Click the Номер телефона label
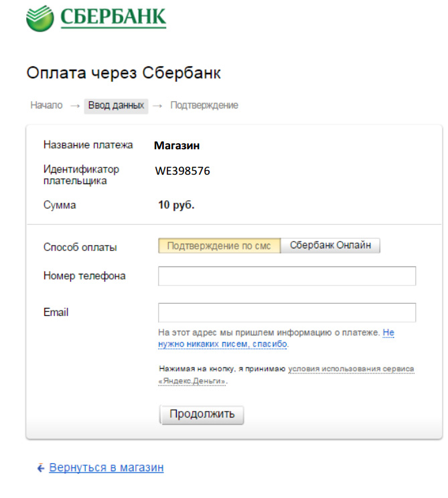Image resolution: width=448 pixels, height=498 pixels. 84,276
